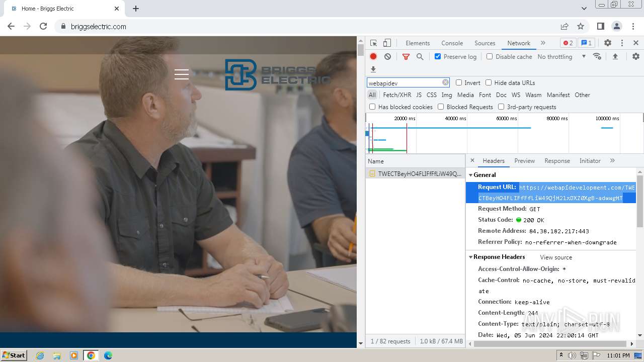
Task: Filter by JS requests
Action: tap(419, 95)
